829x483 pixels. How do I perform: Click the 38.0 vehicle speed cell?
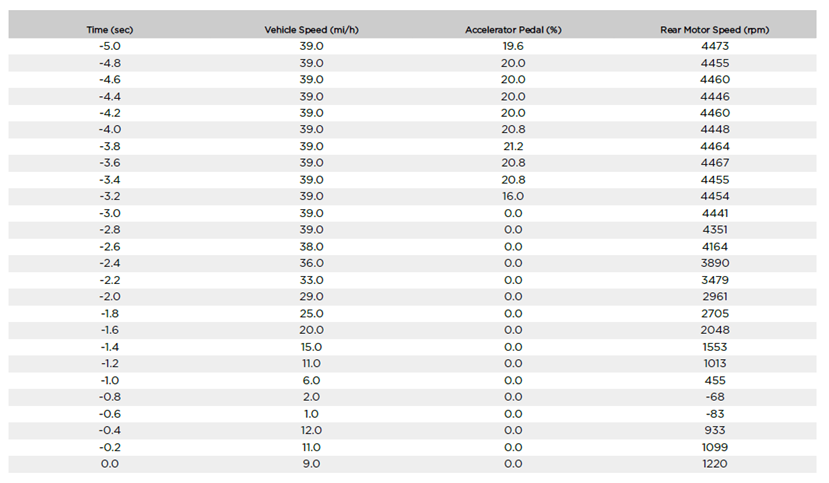(x=311, y=247)
